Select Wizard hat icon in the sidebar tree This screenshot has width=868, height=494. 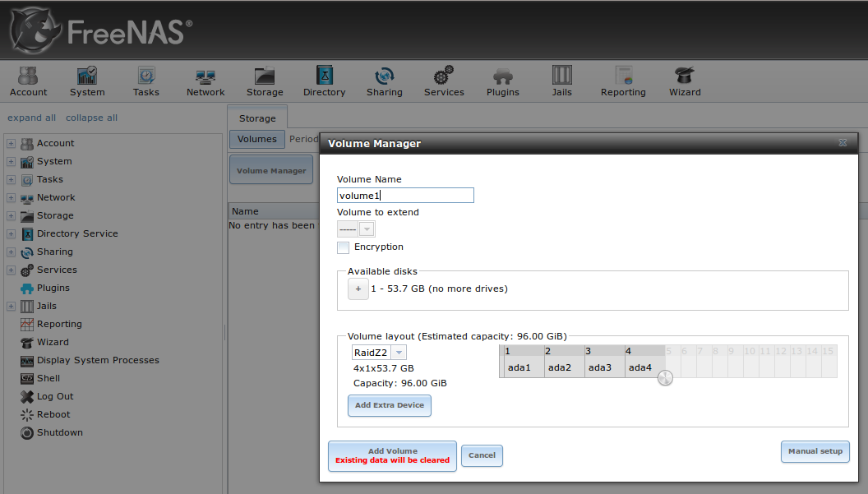(x=27, y=343)
